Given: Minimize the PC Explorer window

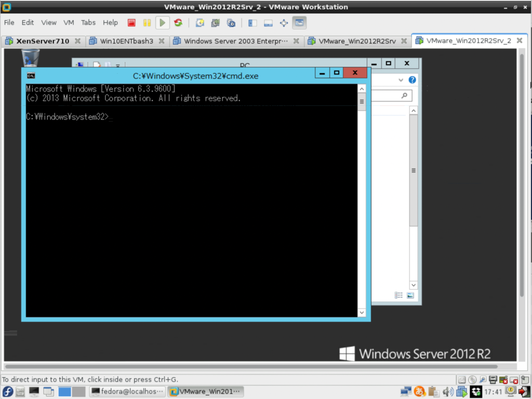Looking at the screenshot, I should [x=374, y=63].
